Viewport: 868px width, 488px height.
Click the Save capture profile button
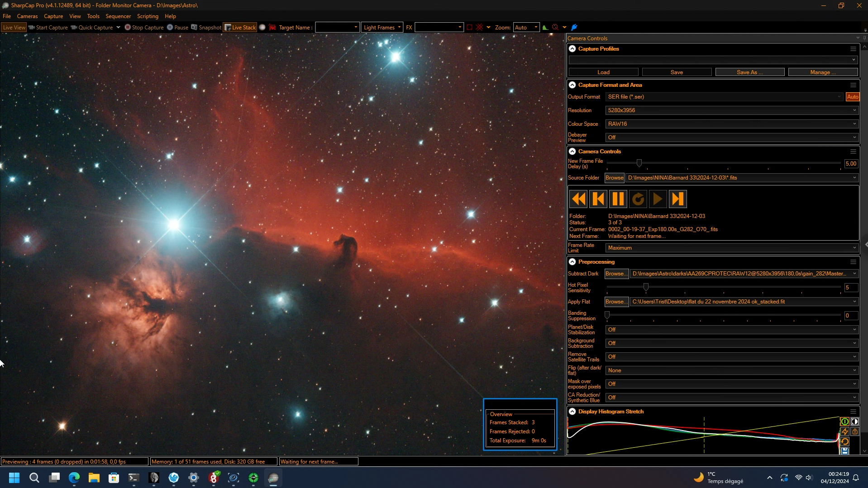tap(677, 72)
